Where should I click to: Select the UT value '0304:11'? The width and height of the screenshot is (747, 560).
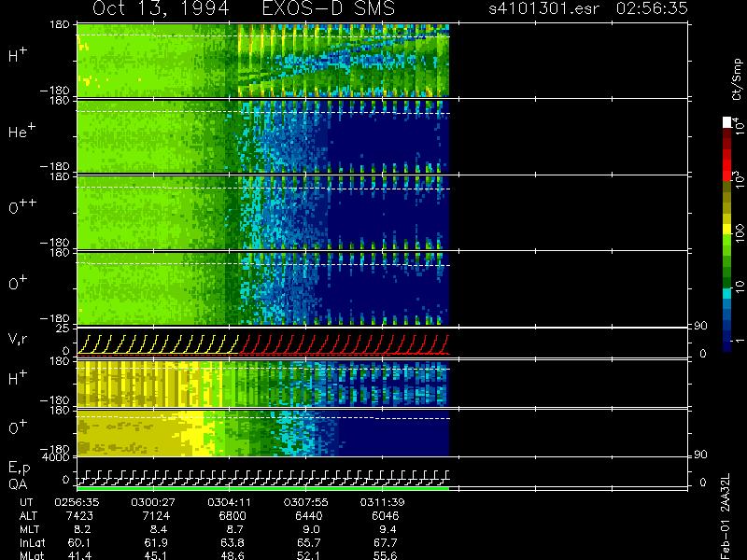tap(230, 502)
